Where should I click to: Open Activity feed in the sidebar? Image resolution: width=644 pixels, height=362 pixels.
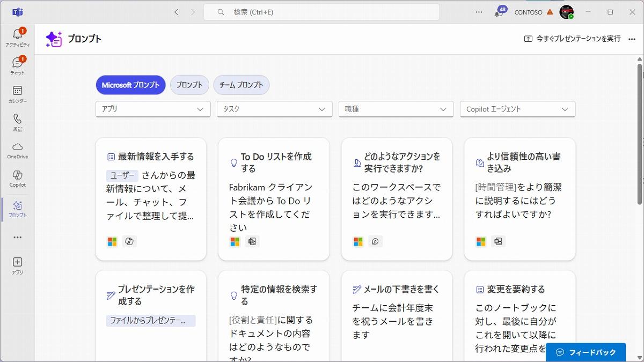pos(17,36)
